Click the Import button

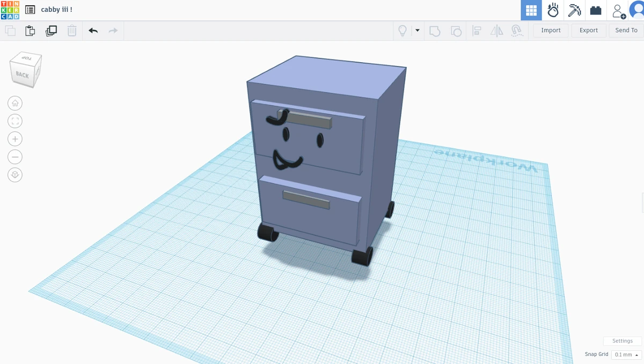click(x=551, y=30)
